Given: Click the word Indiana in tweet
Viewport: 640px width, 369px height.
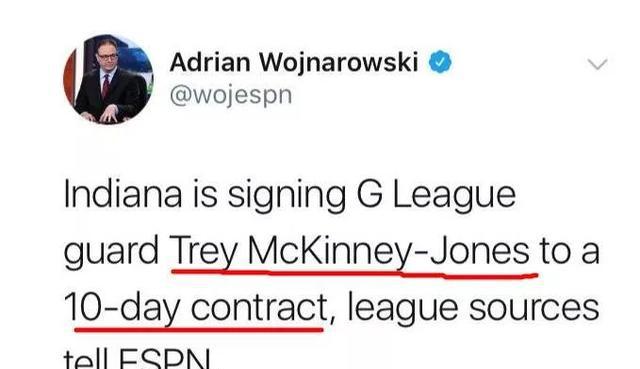Looking at the screenshot, I should coord(123,194).
